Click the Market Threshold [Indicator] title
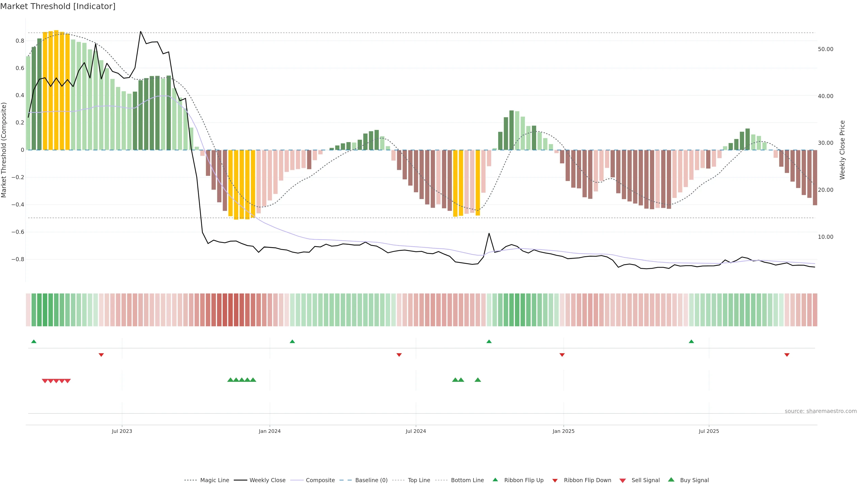 click(x=58, y=6)
